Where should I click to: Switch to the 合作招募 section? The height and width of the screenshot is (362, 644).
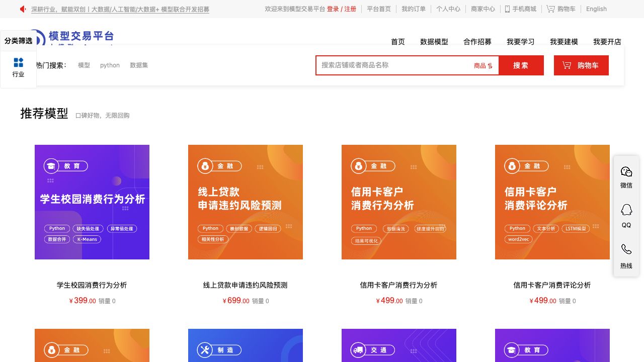pyautogui.click(x=477, y=42)
